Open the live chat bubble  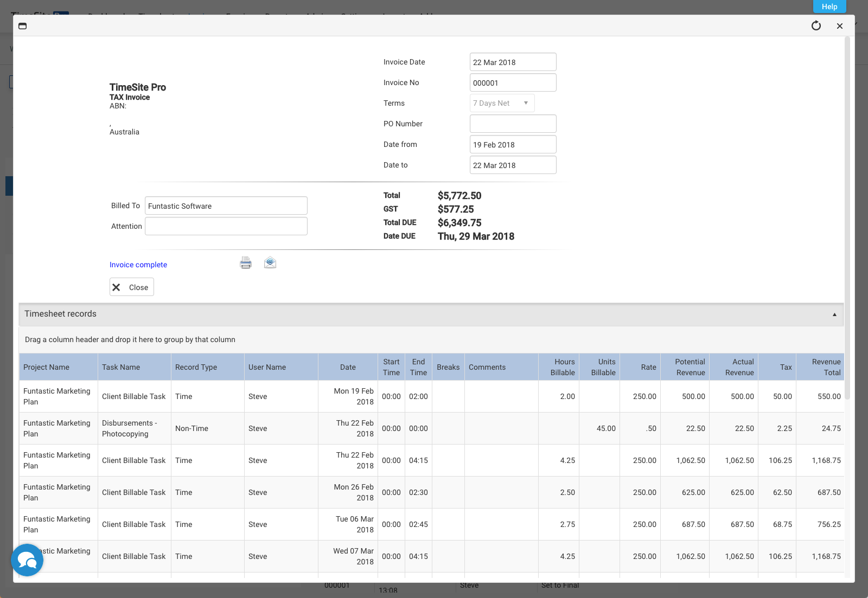(27, 560)
